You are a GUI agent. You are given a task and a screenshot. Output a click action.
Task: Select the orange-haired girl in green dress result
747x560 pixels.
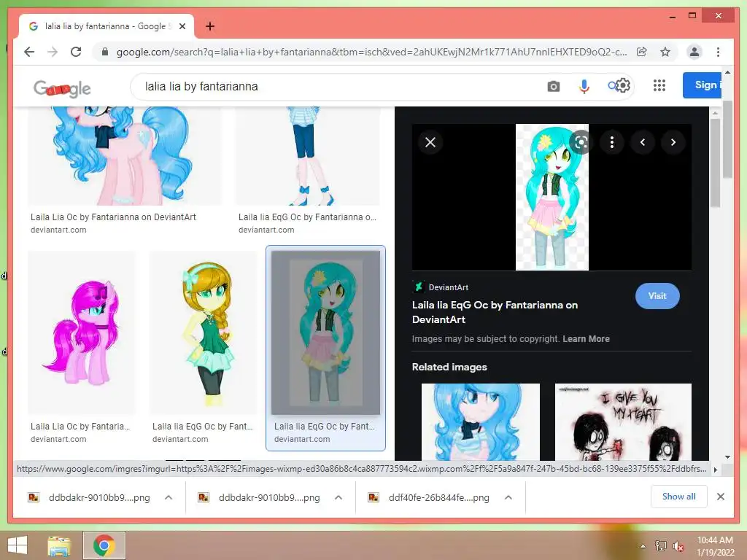204,332
